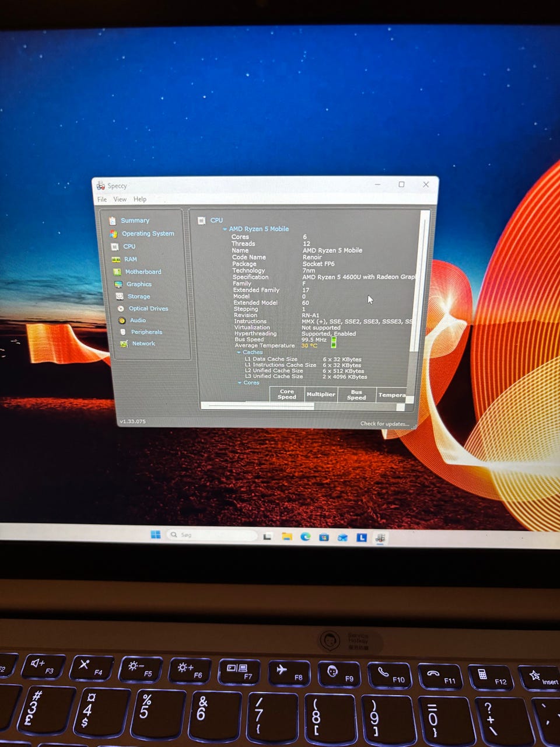
Task: Click the Virtualization row label
Action: click(x=252, y=327)
